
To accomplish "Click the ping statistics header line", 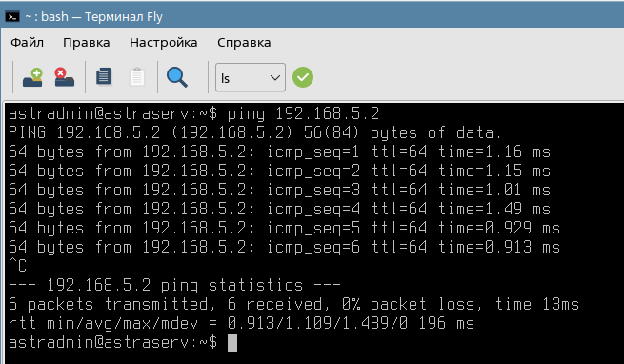I will [174, 285].
